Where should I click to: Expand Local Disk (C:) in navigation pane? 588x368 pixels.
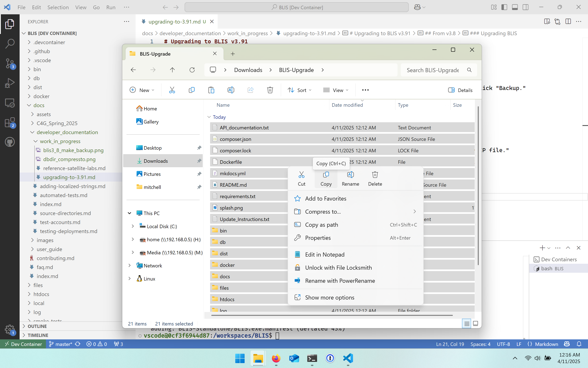pos(133,226)
